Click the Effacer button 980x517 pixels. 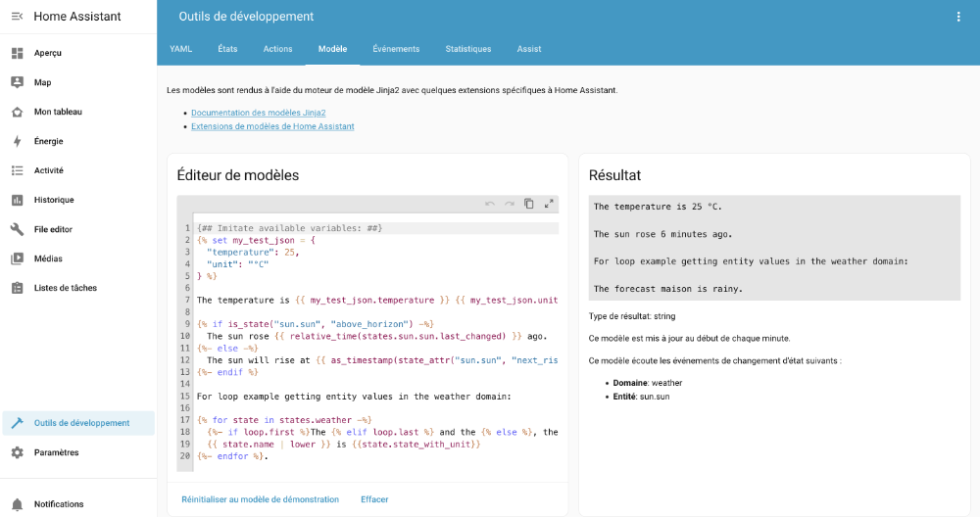374,499
